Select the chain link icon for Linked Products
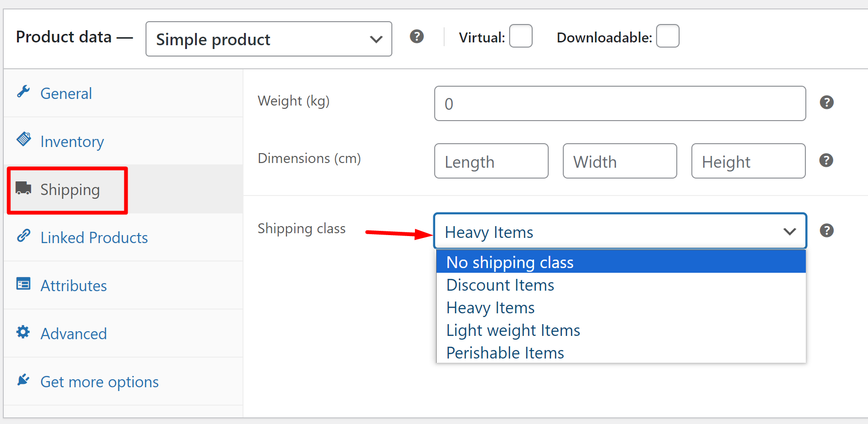 click(24, 236)
